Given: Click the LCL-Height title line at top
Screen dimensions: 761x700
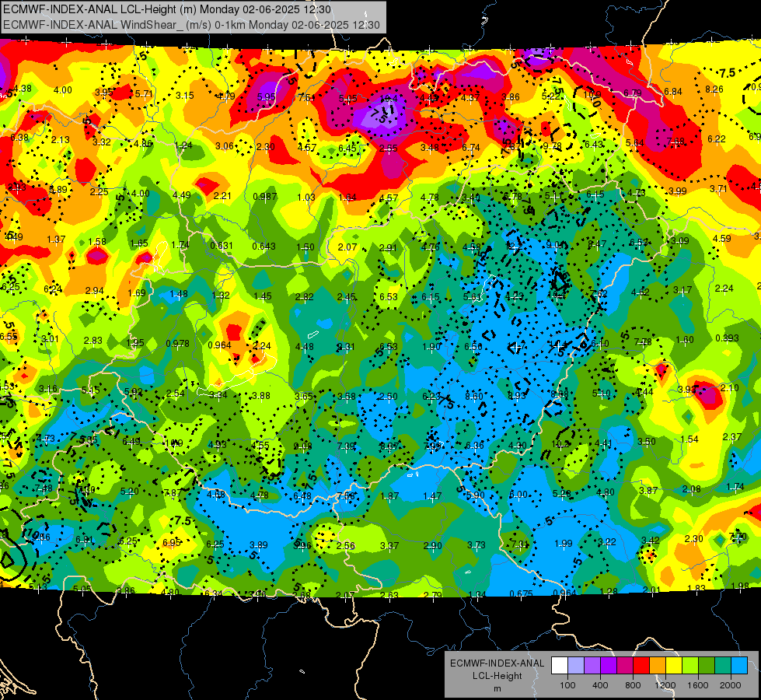Looking at the screenshot, I should pyautogui.click(x=167, y=9).
